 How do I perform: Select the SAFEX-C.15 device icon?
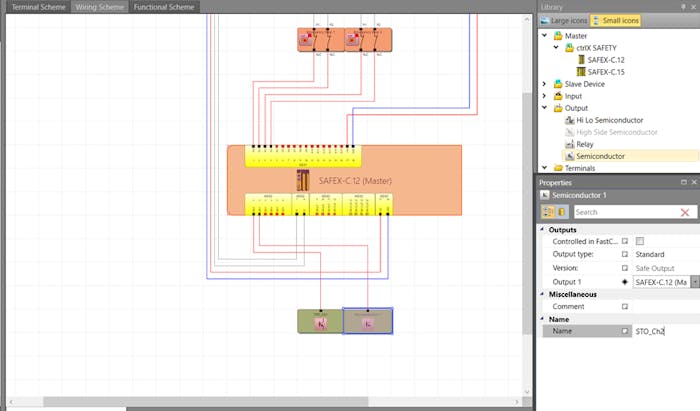pos(581,72)
